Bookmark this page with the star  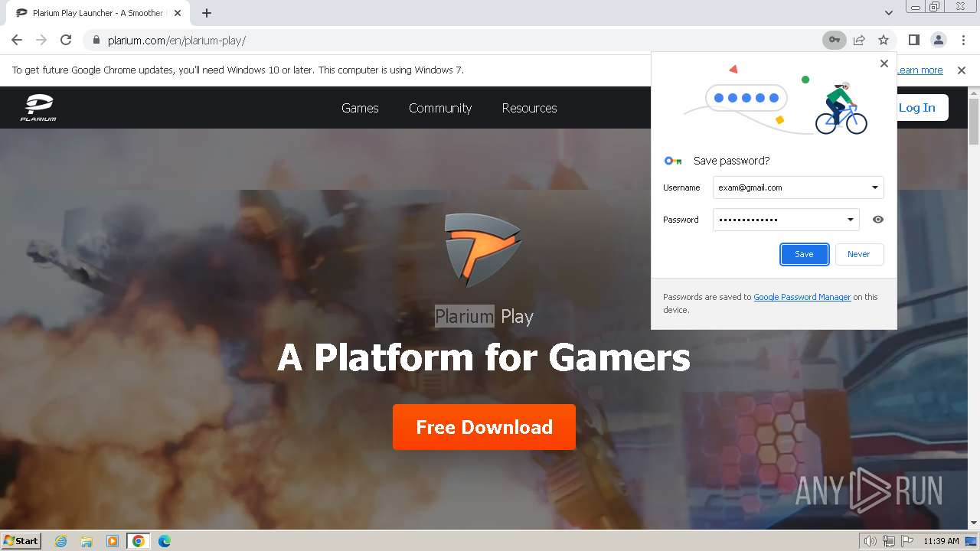coord(884,40)
